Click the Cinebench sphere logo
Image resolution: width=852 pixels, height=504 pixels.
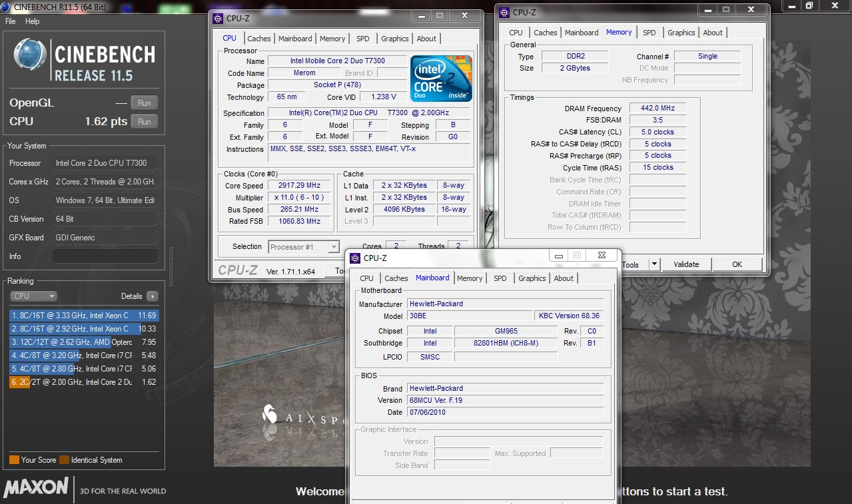pyautogui.click(x=30, y=55)
